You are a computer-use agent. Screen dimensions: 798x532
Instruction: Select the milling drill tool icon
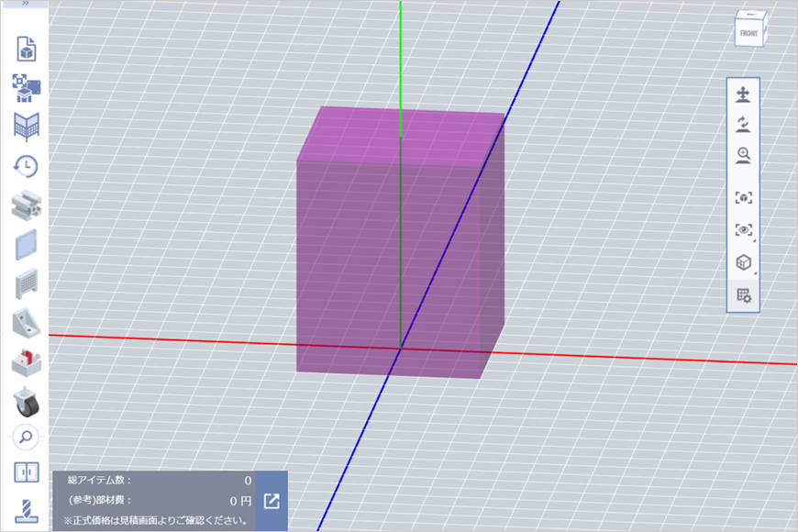click(27, 509)
